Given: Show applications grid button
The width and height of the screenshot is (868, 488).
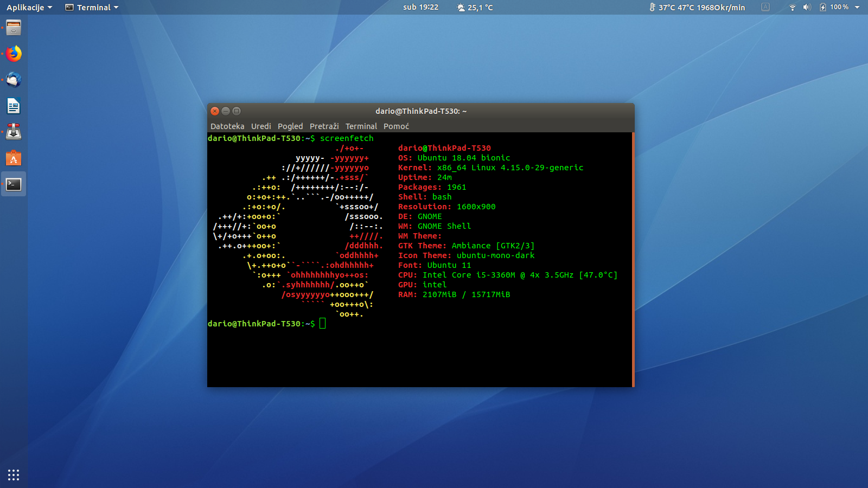Looking at the screenshot, I should 14,475.
